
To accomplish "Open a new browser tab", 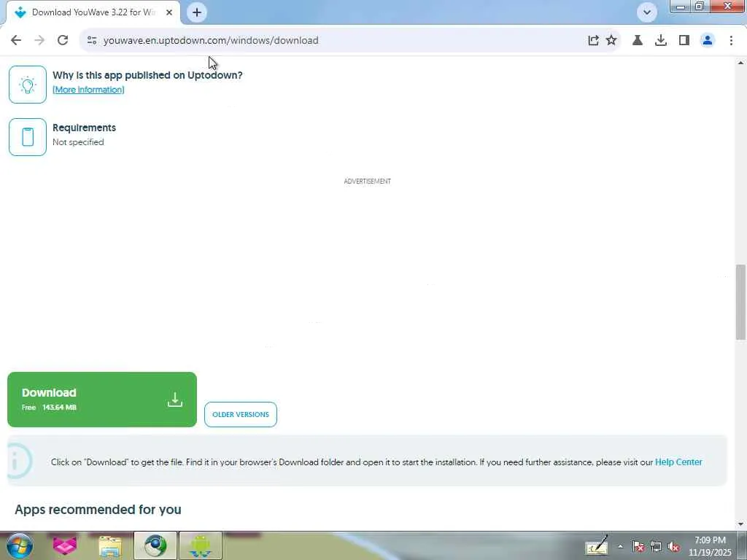I will [x=197, y=12].
